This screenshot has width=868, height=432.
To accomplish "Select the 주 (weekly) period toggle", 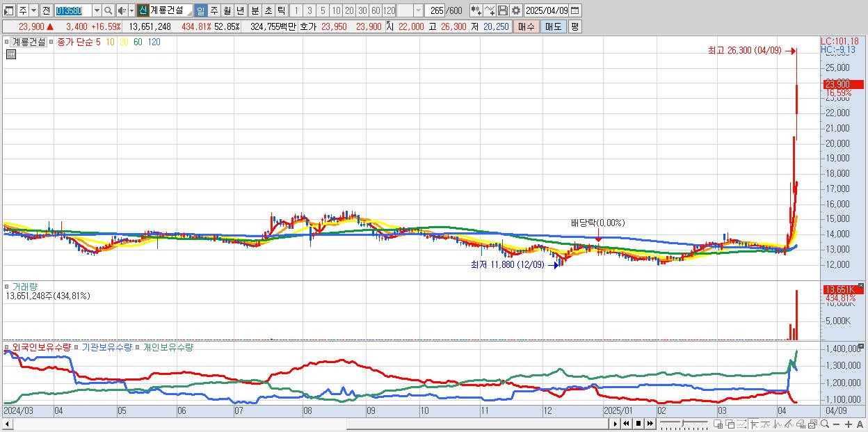I will [x=214, y=10].
